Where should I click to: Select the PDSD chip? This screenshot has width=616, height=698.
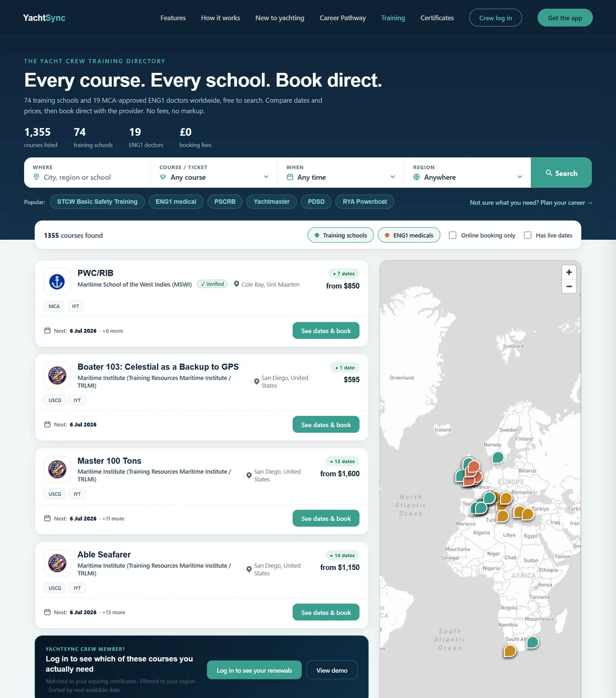point(316,202)
